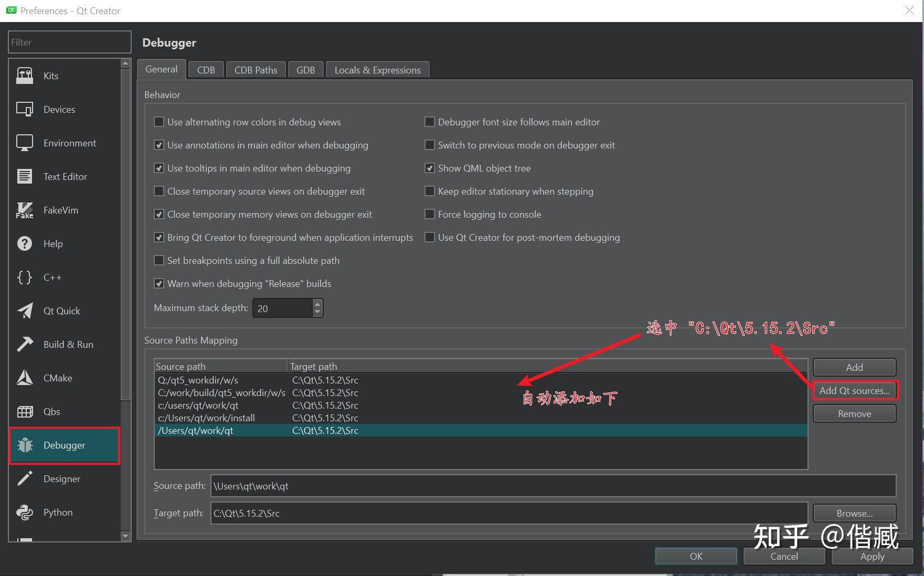The height and width of the screenshot is (576, 924).
Task: Select the c:/users/qt/work/qt mapping row
Action: 481,406
